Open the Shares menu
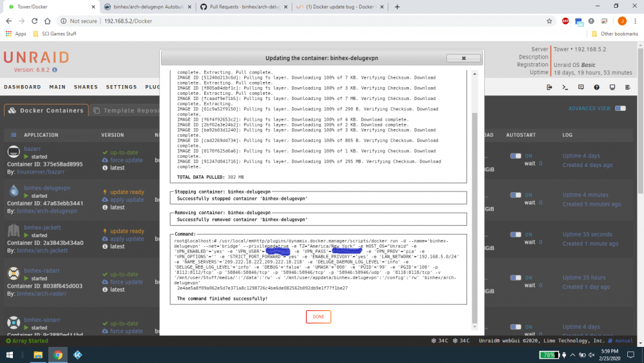This screenshot has height=363, width=644. [86, 87]
